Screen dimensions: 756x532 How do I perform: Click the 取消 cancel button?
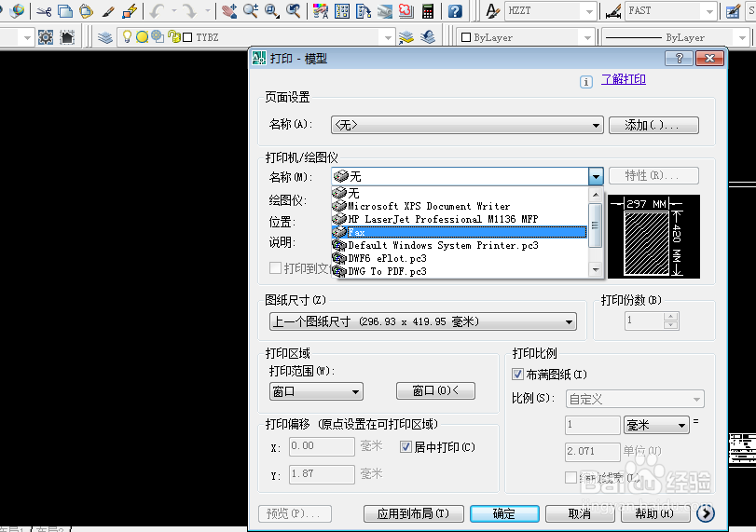click(580, 513)
